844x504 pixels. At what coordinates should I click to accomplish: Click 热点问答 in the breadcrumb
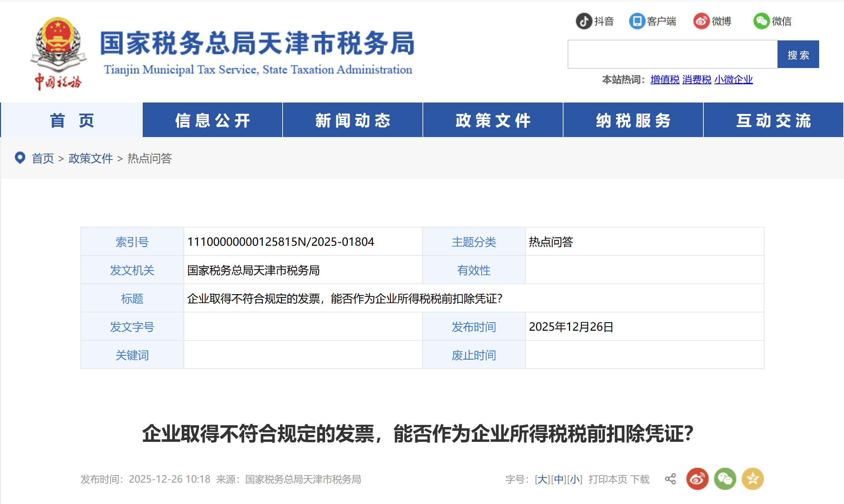(x=150, y=158)
